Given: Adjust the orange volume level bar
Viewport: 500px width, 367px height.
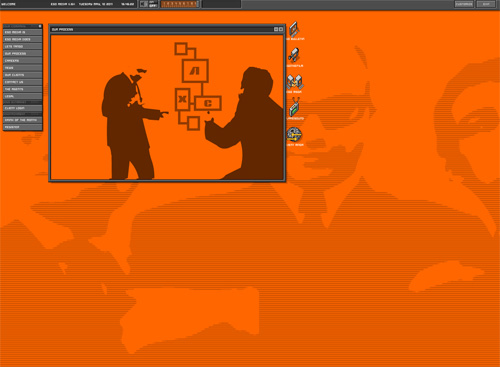Looking at the screenshot, I should pyautogui.click(x=180, y=4).
